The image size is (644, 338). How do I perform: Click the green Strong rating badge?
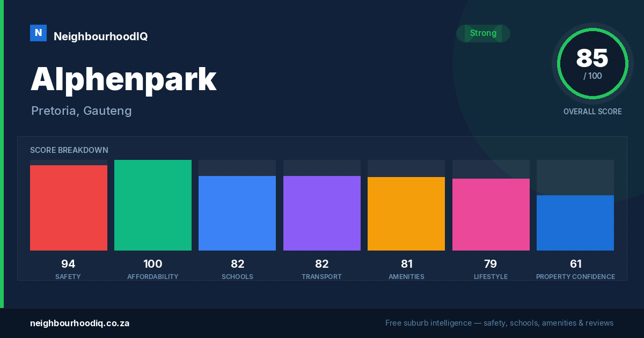[483, 33]
